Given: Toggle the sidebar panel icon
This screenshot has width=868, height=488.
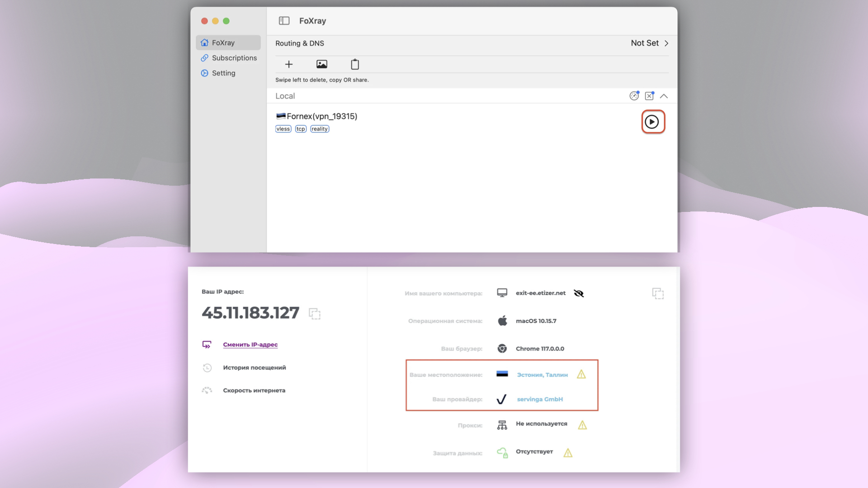Looking at the screenshot, I should [284, 21].
